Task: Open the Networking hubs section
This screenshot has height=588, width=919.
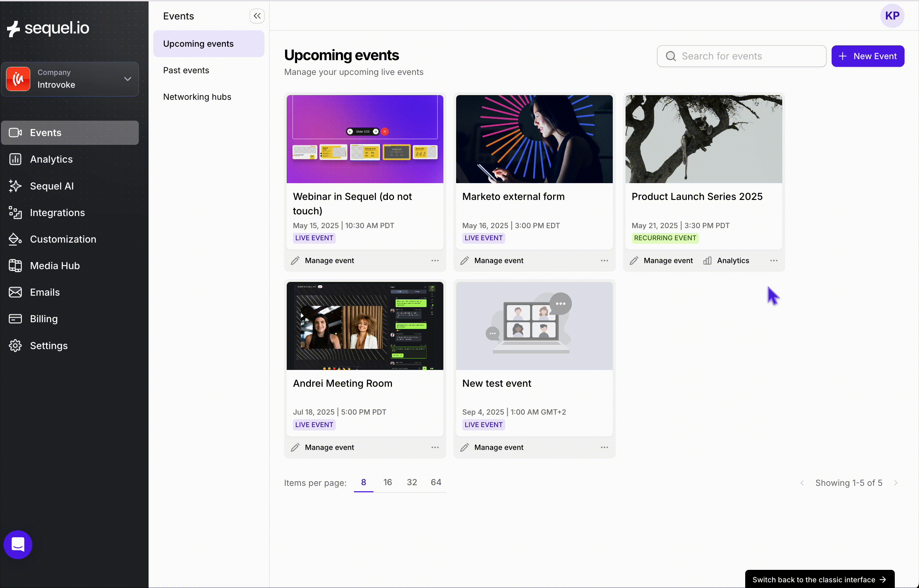Action: coord(197,97)
